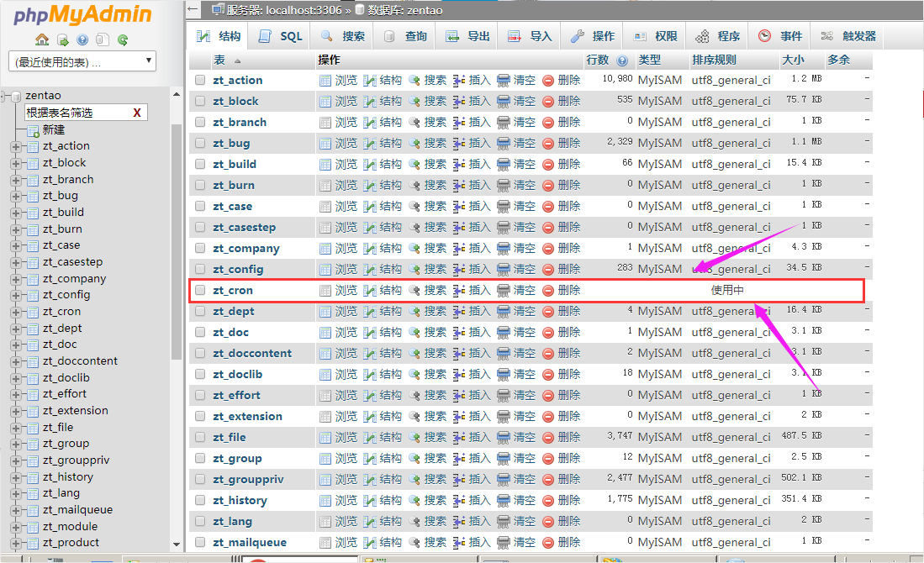Expand zt_file in the navigation tree
The height and width of the screenshot is (563, 924).
[16, 429]
